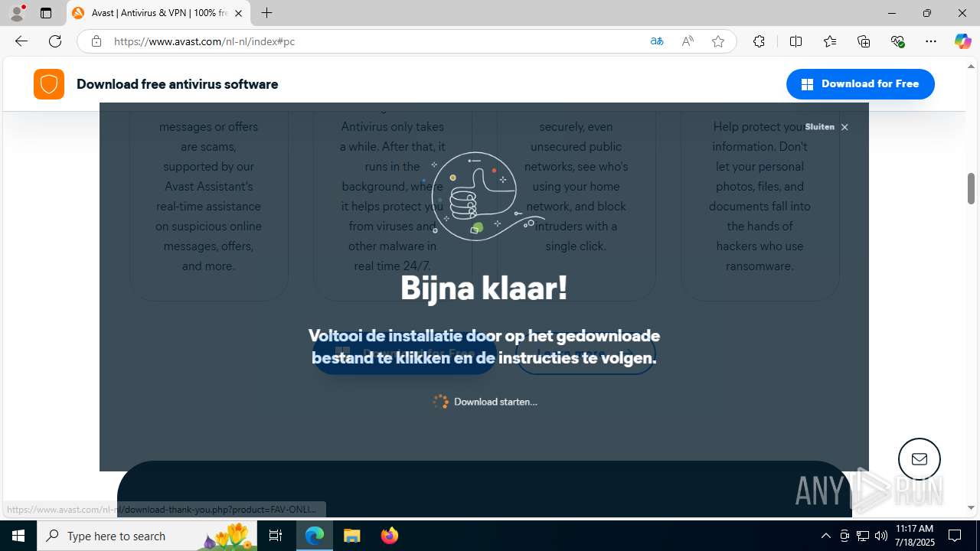Click the Download free antivirus software title

177,84
